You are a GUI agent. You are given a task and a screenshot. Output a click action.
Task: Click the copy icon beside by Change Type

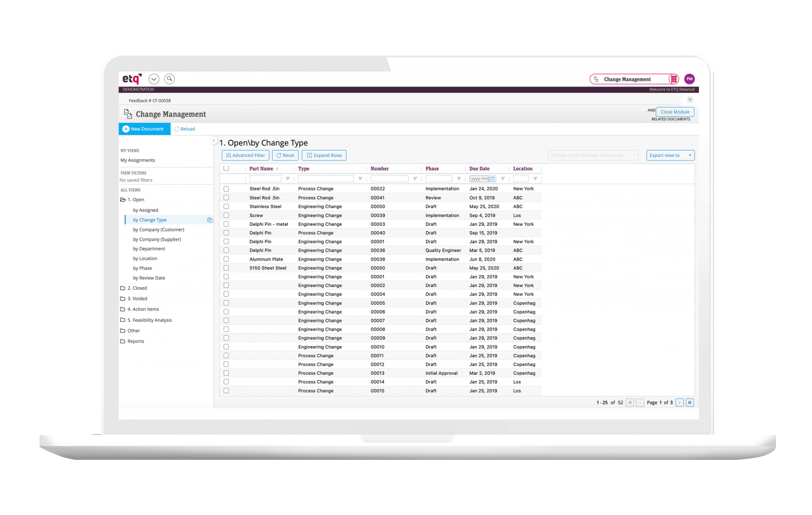point(209,220)
